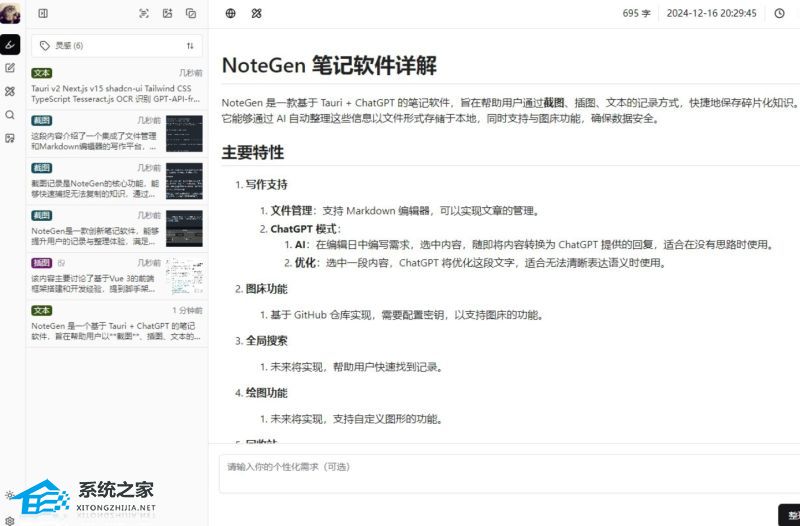Select the record NoteGen是一款创新笔记软件
Screen dimensions: 800x526
[x=117, y=229]
